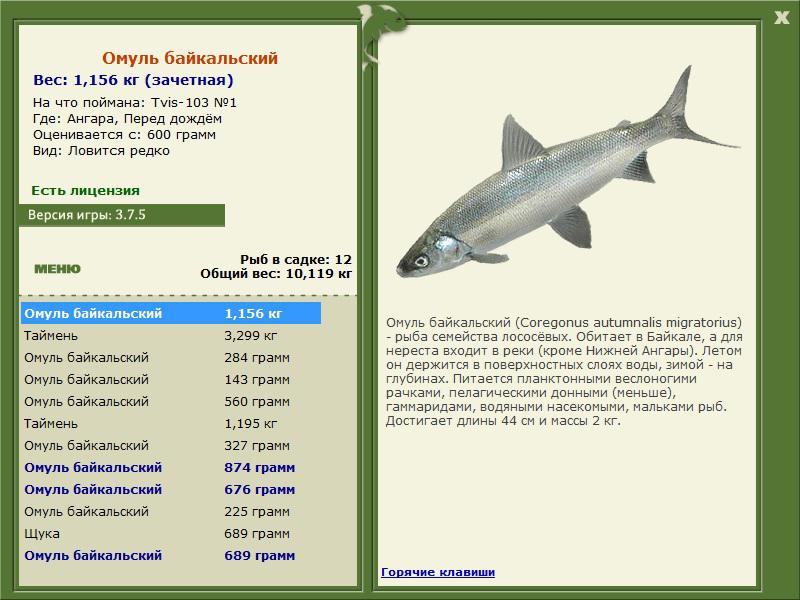Click the На что поймана: Tvis-103 №1 line
800x600 pixels.
click(135, 103)
